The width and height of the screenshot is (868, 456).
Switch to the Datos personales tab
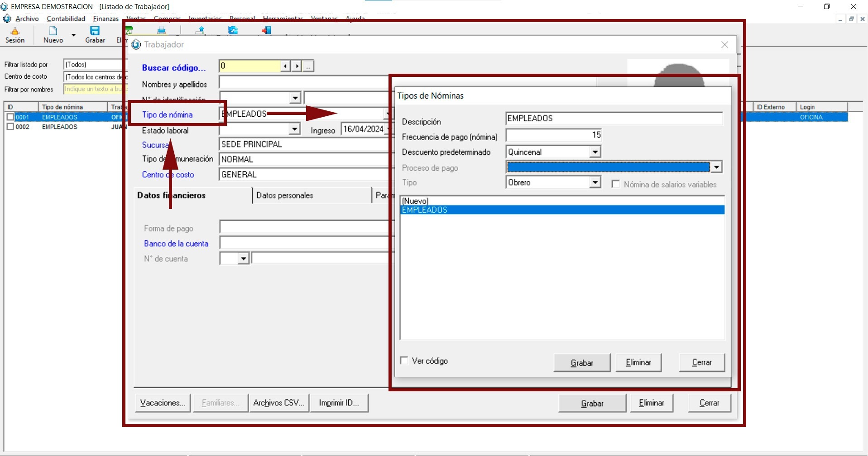coord(285,195)
